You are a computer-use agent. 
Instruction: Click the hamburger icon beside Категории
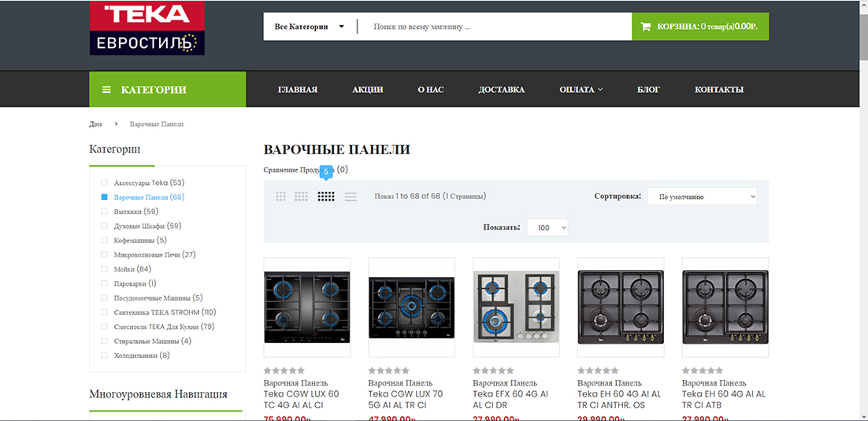(107, 90)
